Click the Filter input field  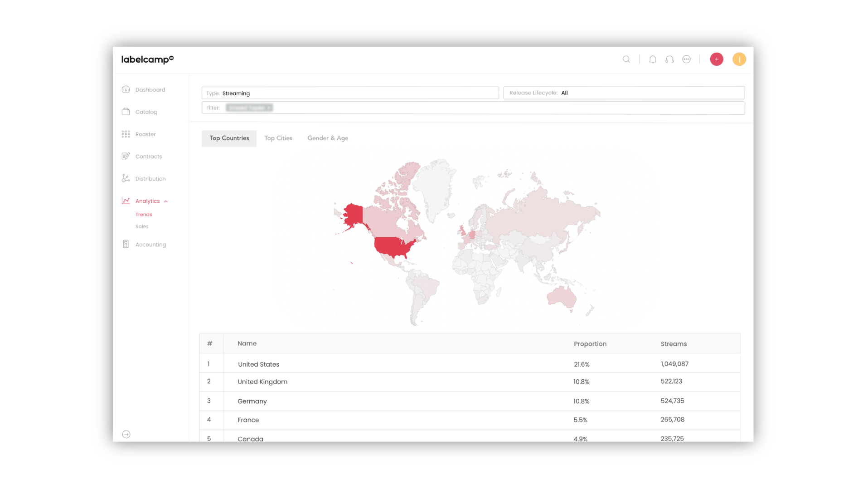pyautogui.click(x=499, y=108)
